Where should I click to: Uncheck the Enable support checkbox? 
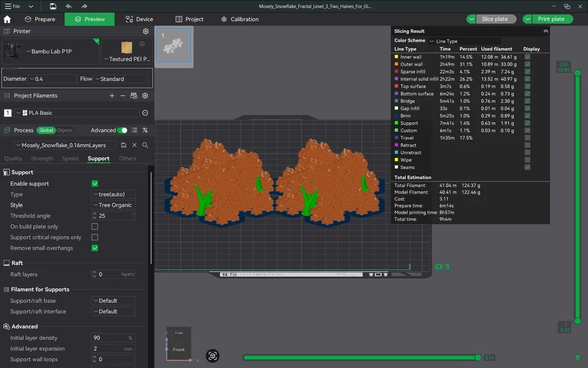(x=95, y=183)
